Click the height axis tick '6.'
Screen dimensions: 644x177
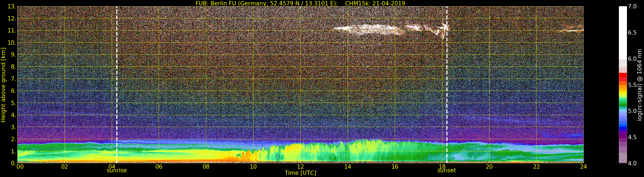click(x=14, y=91)
